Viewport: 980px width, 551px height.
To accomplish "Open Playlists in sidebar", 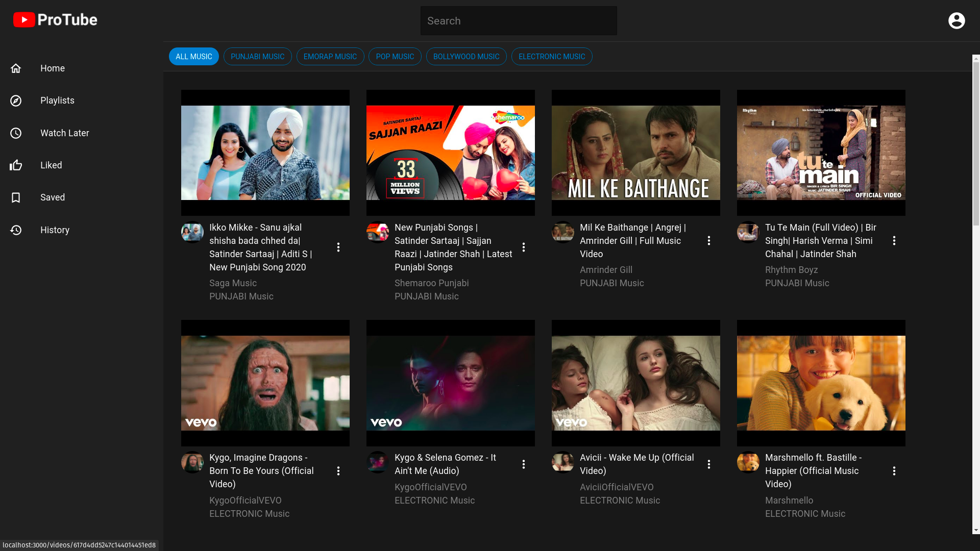I will tap(82, 101).
